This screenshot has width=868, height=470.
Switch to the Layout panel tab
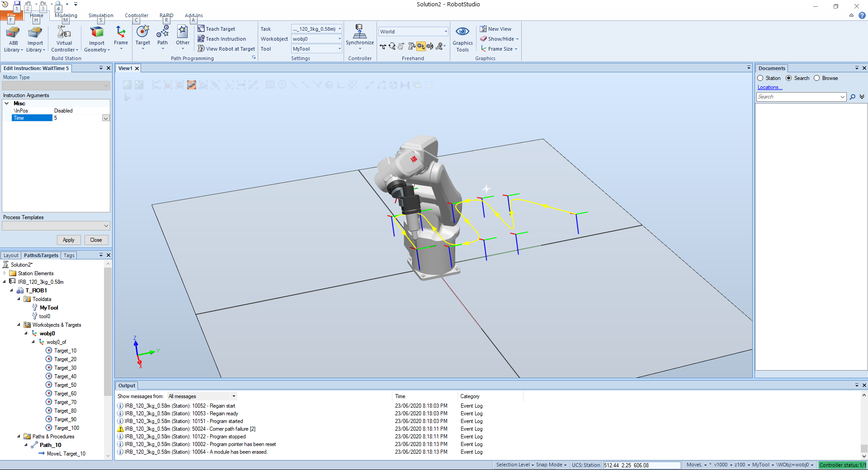coord(11,255)
